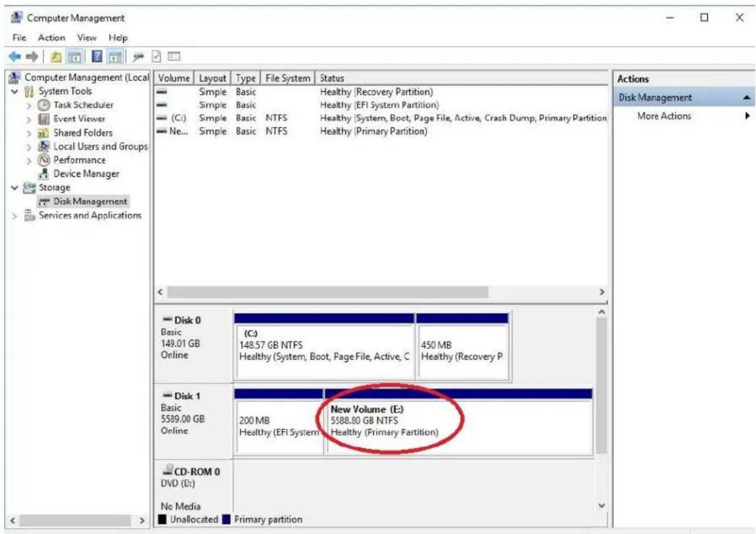Screen dimensions: 756x534
Task: Open the File menu
Action: pos(20,38)
